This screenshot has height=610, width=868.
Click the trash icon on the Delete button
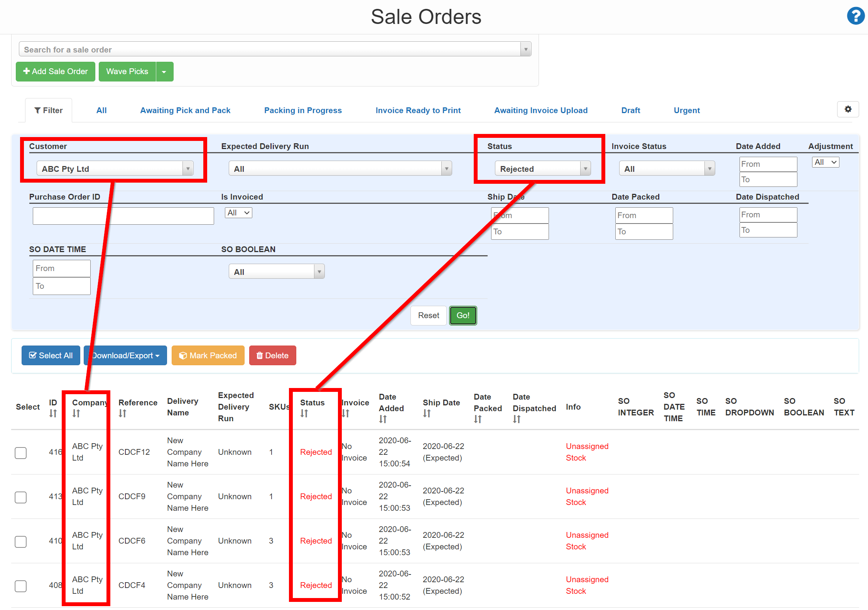coord(259,355)
